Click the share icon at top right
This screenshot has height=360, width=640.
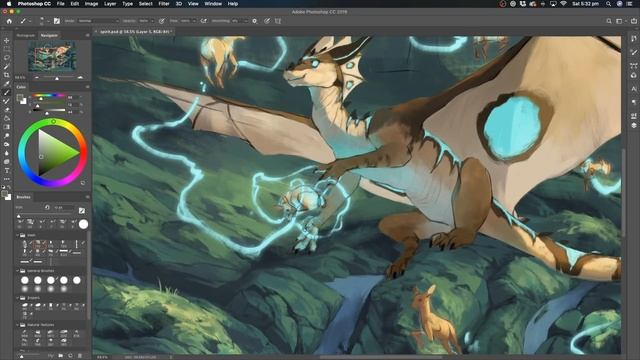click(x=634, y=21)
